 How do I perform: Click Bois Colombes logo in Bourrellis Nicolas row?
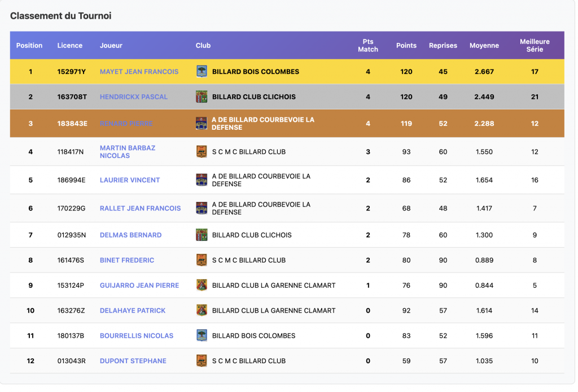click(202, 336)
